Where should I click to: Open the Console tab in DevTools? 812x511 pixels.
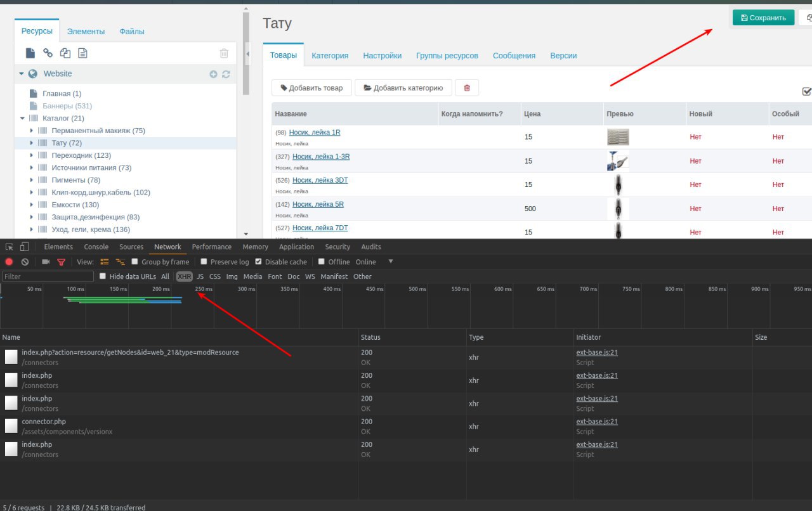coord(96,247)
